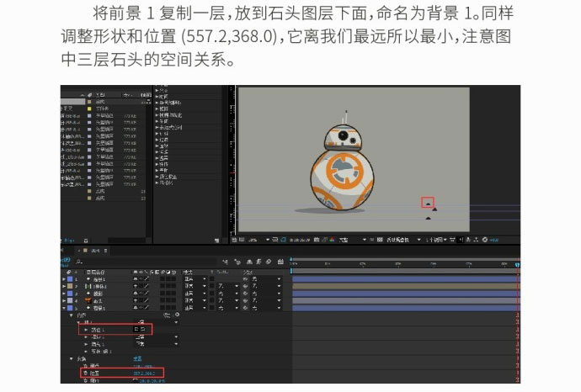Viewport: 581px width, 392px height.
Task: Click the 类型 column header in Project panel
Action: [x=99, y=95]
